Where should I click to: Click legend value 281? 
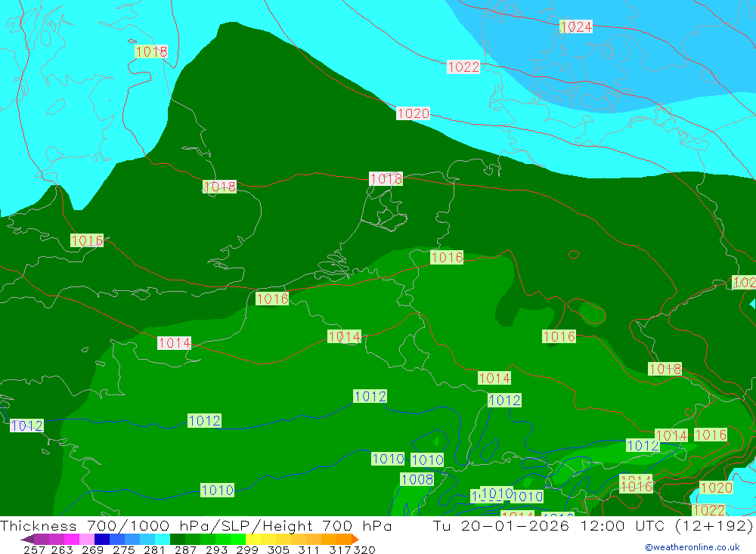pos(154,549)
